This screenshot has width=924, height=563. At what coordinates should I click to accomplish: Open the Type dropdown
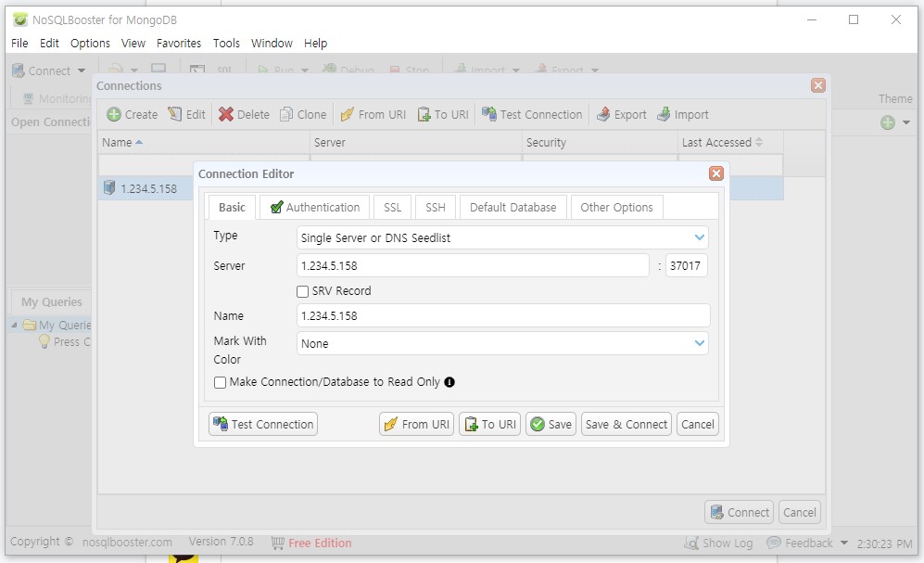pyautogui.click(x=700, y=237)
